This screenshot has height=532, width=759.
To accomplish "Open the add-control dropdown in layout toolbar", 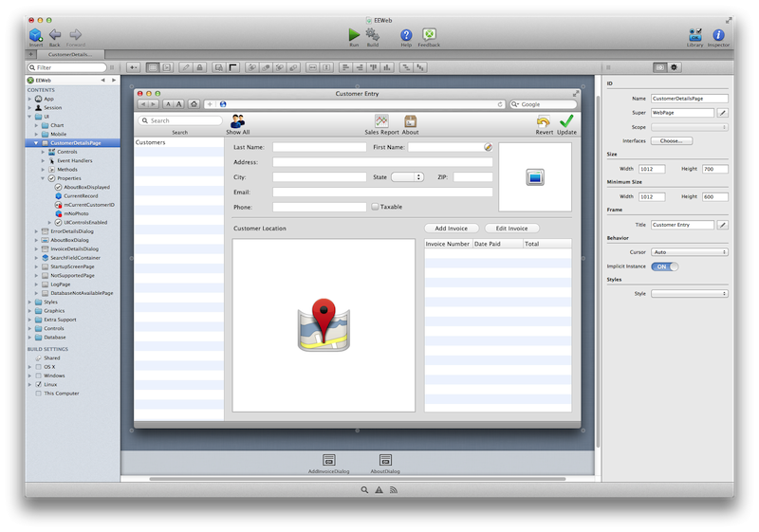I will [133, 67].
